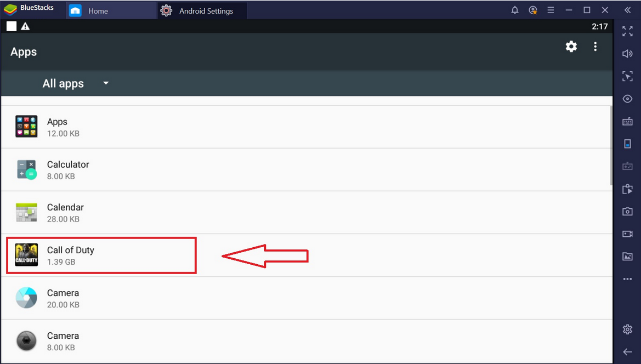Open the Calendar app entry

click(307, 213)
